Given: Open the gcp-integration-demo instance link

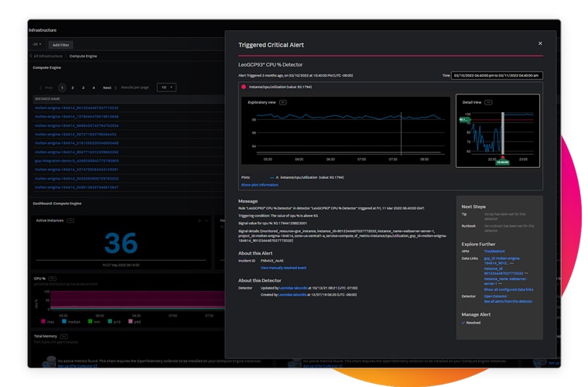Looking at the screenshot, I should click(x=77, y=161).
